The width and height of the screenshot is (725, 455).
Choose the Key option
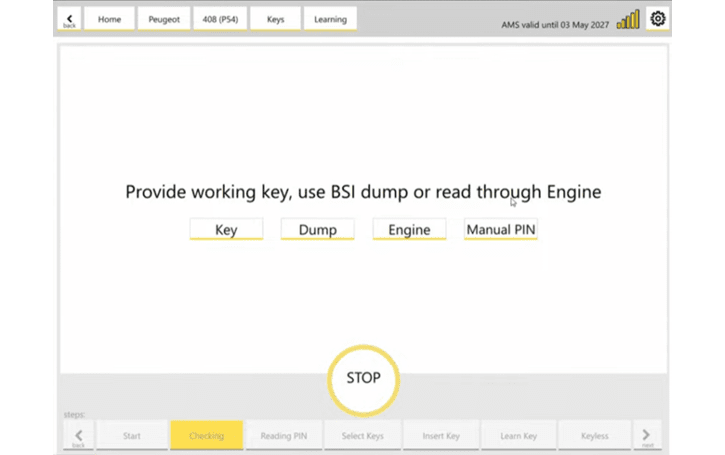point(226,230)
